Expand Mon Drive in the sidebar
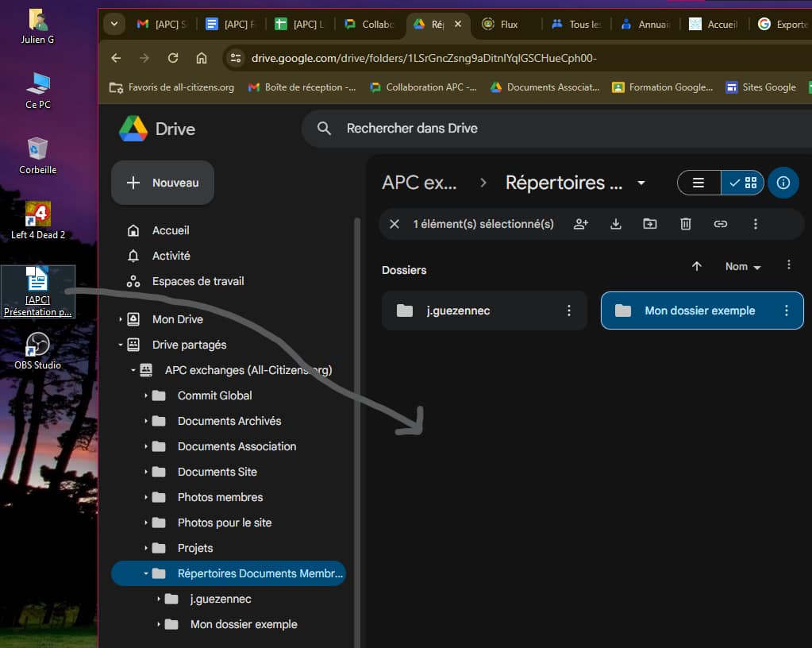 point(121,319)
